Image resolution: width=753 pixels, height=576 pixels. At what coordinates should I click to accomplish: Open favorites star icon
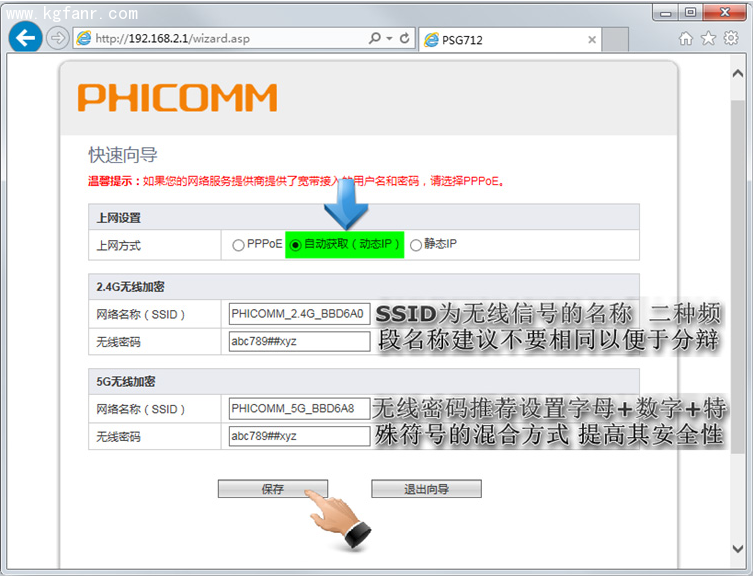tap(708, 39)
